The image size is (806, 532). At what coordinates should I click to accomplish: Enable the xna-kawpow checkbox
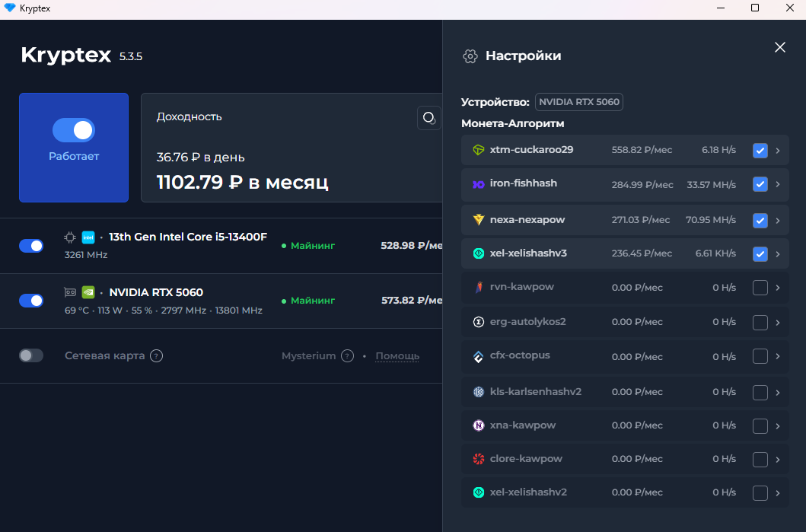[x=760, y=426]
